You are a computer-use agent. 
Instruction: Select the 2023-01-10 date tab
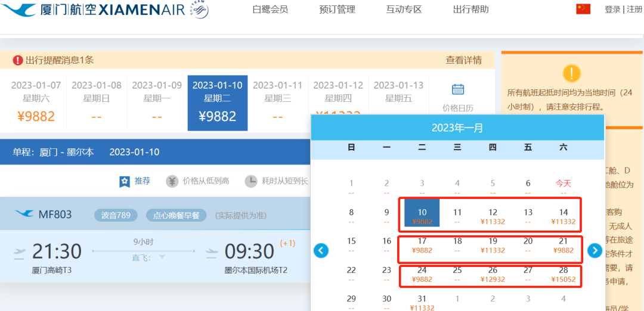(x=218, y=103)
